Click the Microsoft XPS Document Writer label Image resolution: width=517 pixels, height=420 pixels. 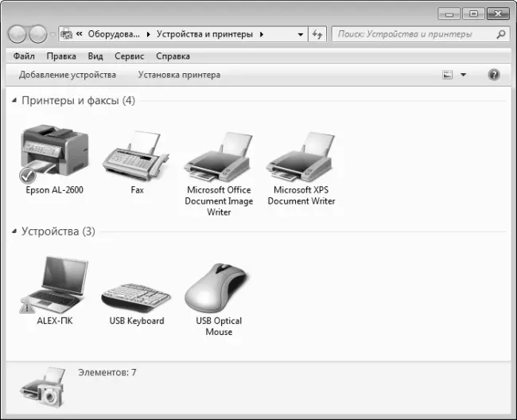coord(301,195)
